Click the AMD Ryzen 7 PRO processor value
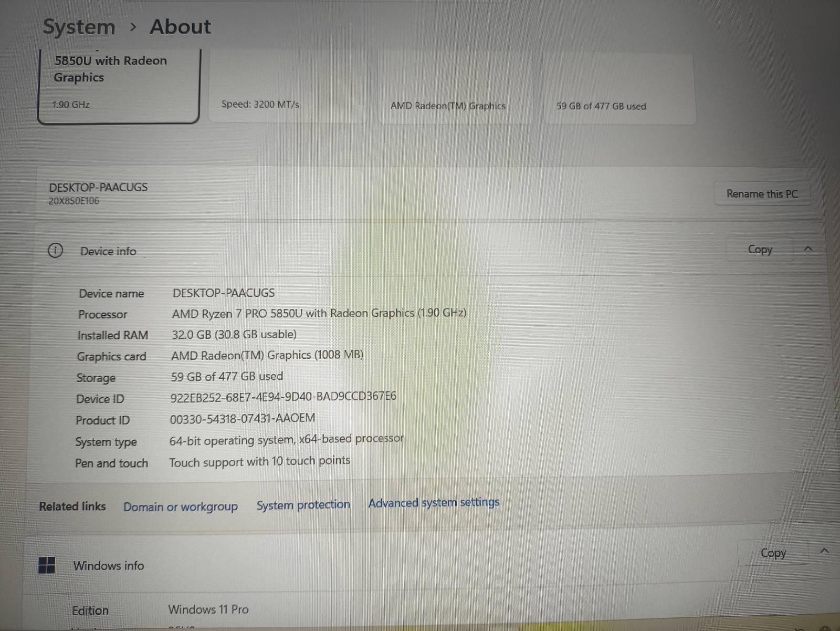The height and width of the screenshot is (631, 840). click(319, 313)
